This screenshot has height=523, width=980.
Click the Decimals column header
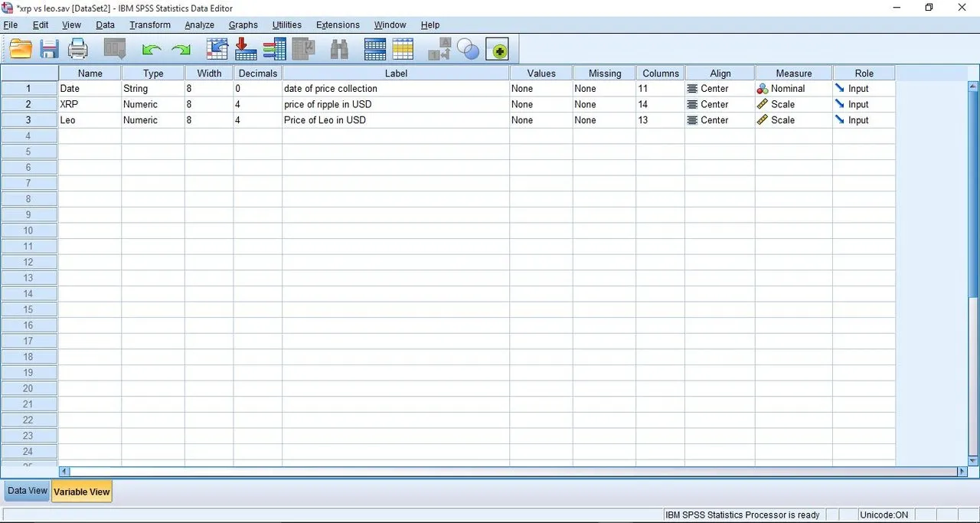coord(258,74)
